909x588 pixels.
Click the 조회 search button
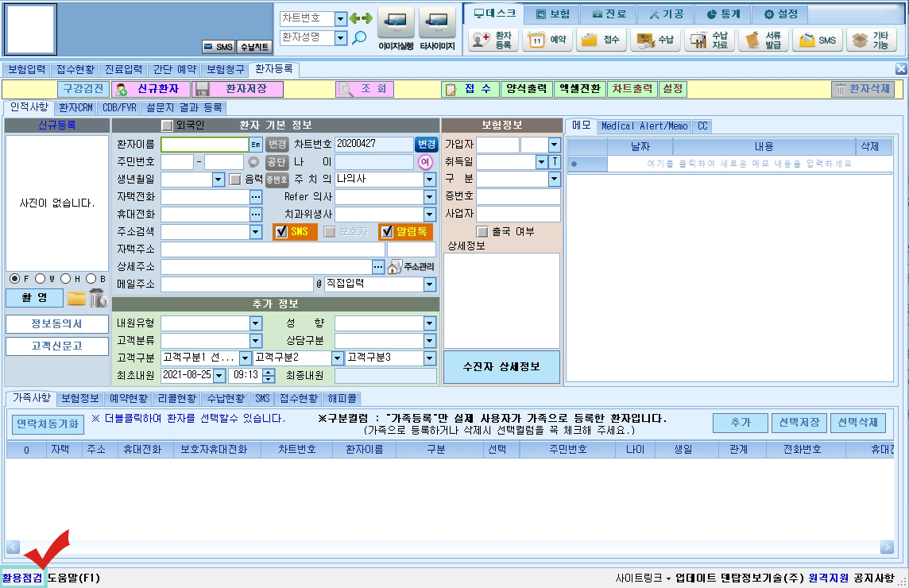coord(365,89)
